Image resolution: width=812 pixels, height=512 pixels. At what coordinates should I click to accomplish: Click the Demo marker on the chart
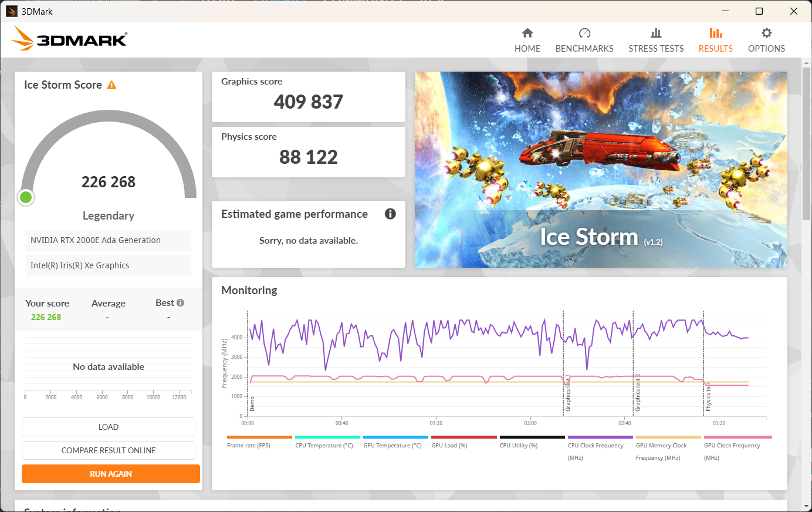(x=252, y=404)
